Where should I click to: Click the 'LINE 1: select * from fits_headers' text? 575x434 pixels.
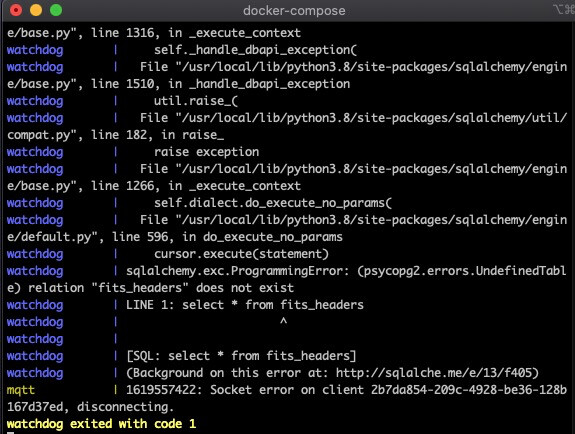tap(245, 305)
